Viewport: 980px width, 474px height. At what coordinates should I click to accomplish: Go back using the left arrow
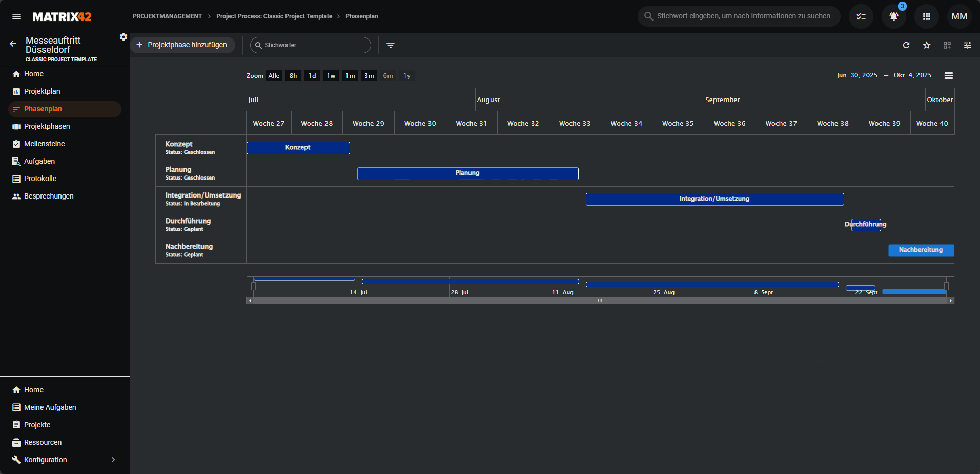coord(13,44)
